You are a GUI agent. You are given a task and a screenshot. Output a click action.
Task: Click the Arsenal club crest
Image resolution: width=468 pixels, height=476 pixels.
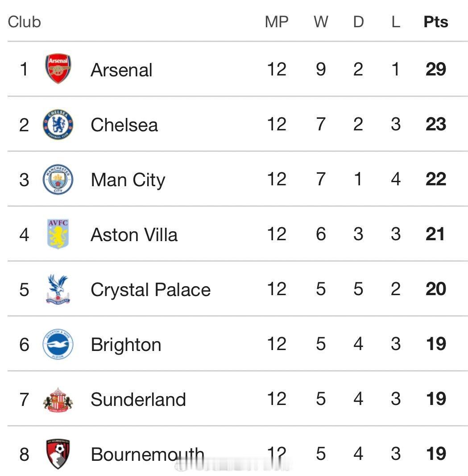[x=58, y=69]
